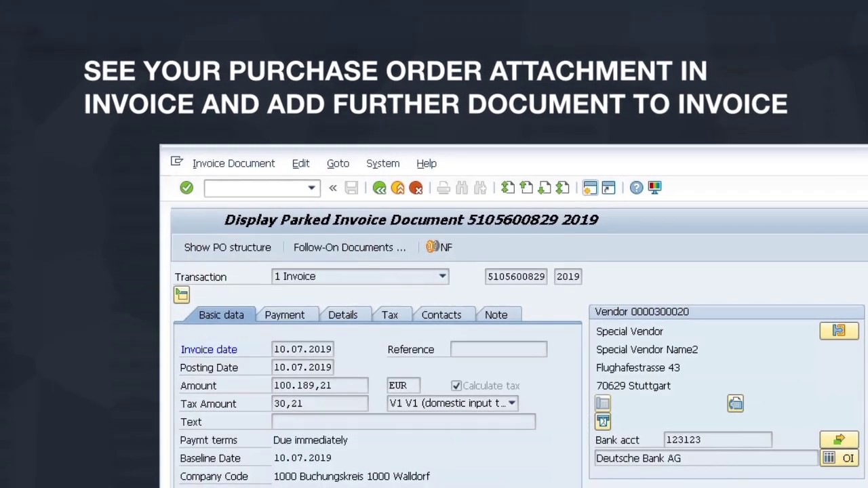The height and width of the screenshot is (488, 868).
Task: Click the yellow arrow icon beside Bank acct
Action: click(x=839, y=440)
